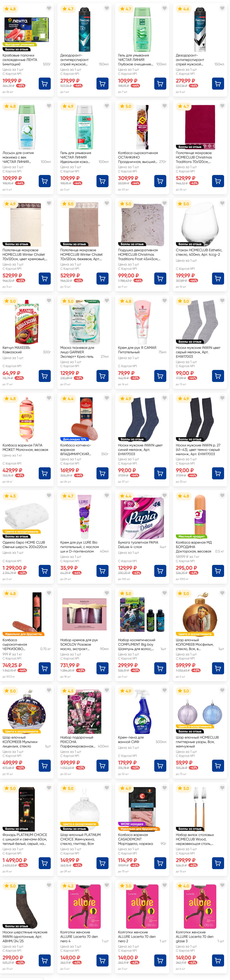Add ОСТАНКИНО smoked sausage to cart
The width and height of the screenshot is (230, 980).
point(160,181)
